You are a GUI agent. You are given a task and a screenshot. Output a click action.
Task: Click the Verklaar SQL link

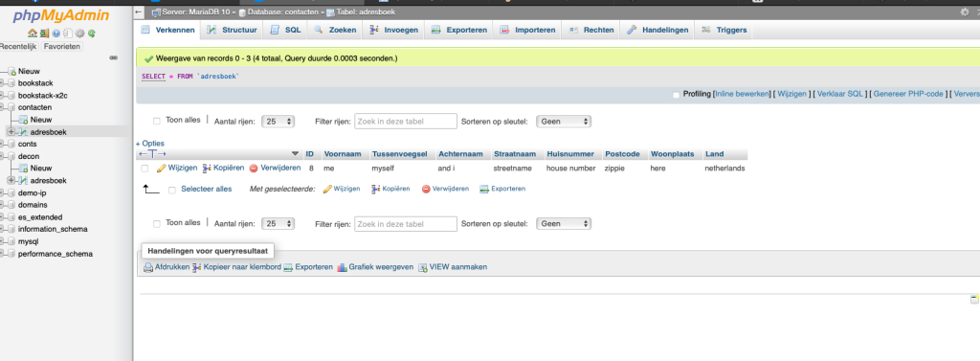click(840, 94)
